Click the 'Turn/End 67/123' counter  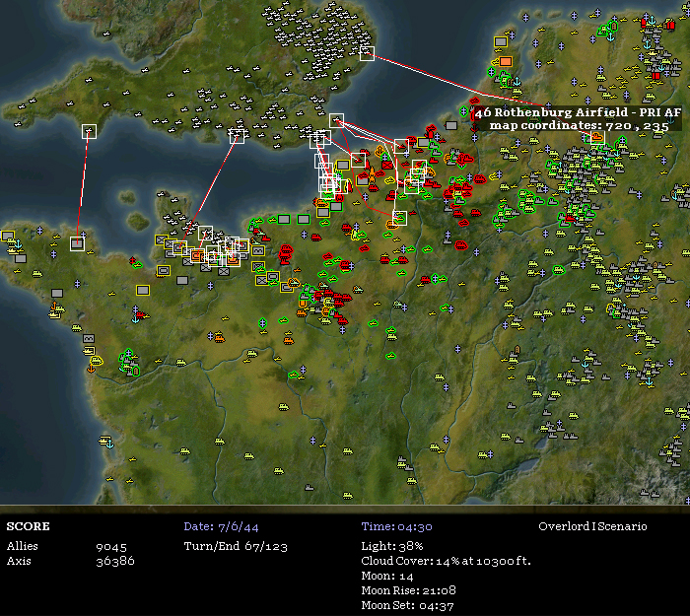pyautogui.click(x=236, y=546)
